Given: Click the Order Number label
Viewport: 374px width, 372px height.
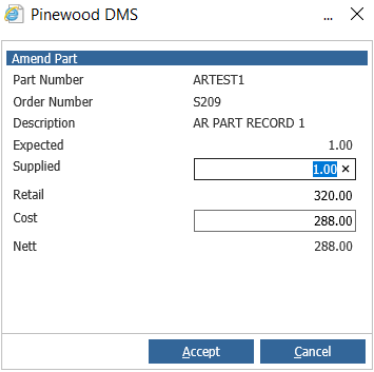Looking at the screenshot, I should [53, 102].
